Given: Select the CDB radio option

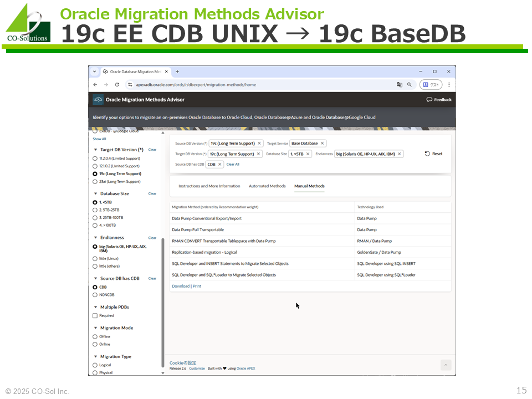Looking at the screenshot, I should click(x=95, y=288).
